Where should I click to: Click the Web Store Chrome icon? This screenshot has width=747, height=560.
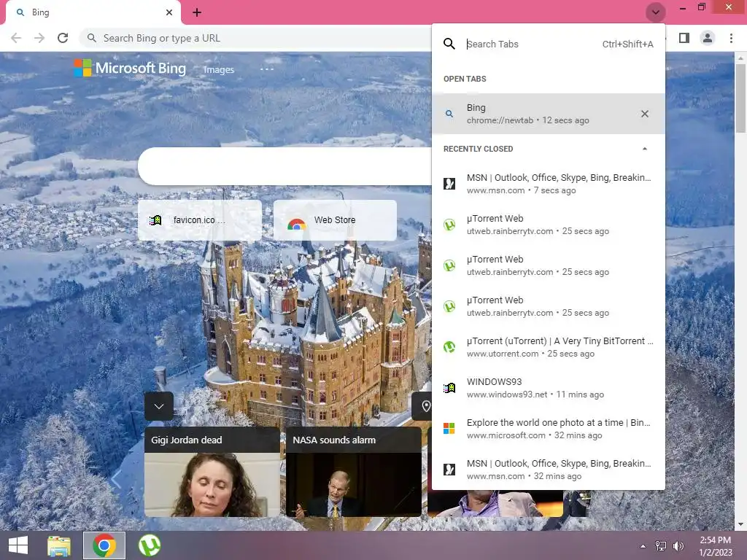(x=297, y=223)
